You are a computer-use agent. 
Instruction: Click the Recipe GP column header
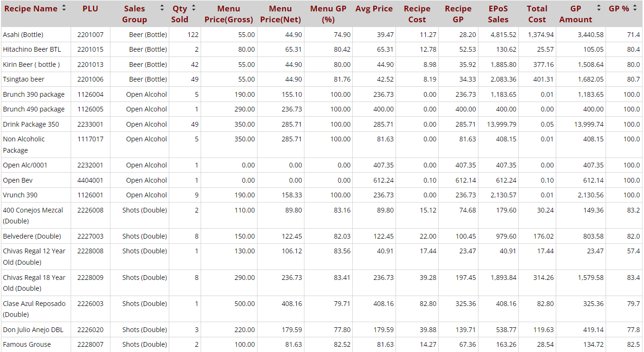[458, 14]
